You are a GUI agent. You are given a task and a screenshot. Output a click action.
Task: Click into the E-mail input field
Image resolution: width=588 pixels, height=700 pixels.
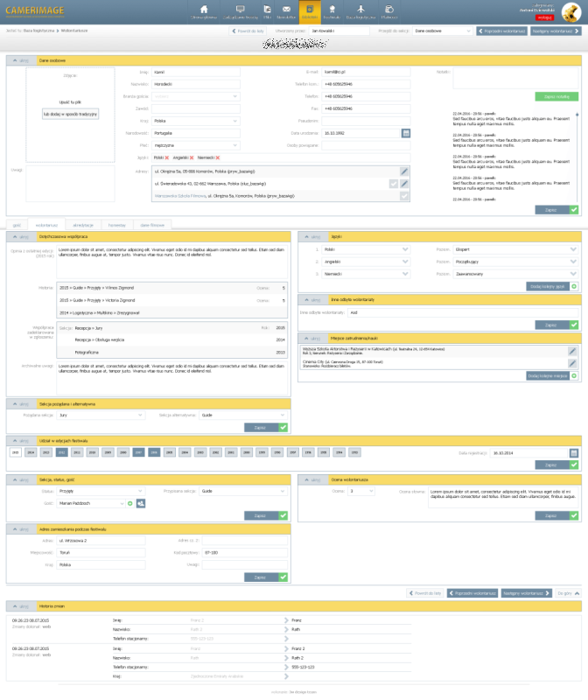360,71
